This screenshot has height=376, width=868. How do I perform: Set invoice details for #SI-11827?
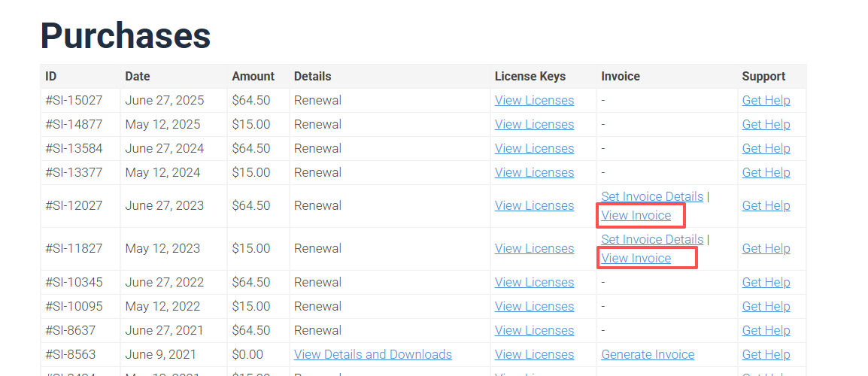tap(652, 240)
